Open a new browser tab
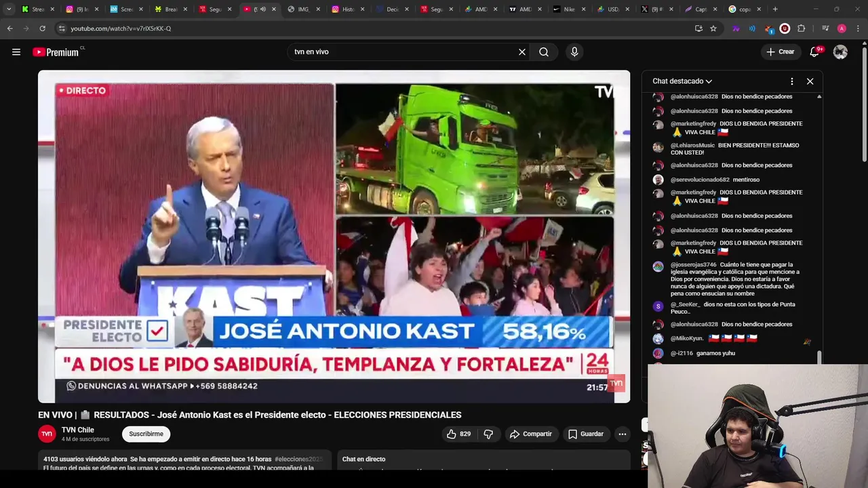This screenshot has height=488, width=868. (x=775, y=9)
